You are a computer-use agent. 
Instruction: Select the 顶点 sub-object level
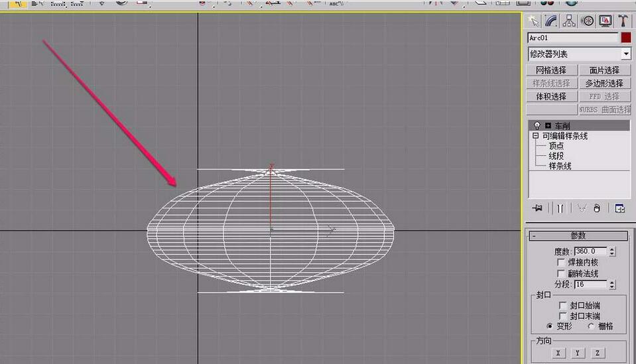pyautogui.click(x=556, y=146)
